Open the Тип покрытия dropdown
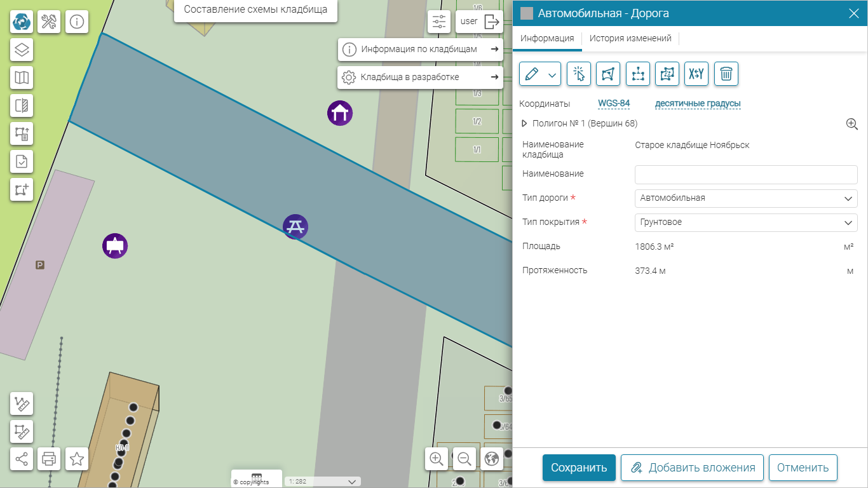Viewport: 868px width, 488px height. click(746, 222)
